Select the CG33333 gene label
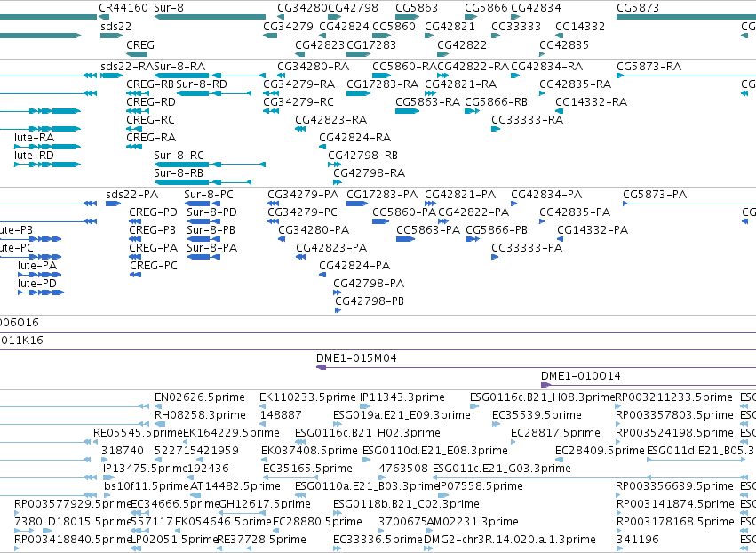The height and width of the screenshot is (553, 756). click(x=516, y=26)
